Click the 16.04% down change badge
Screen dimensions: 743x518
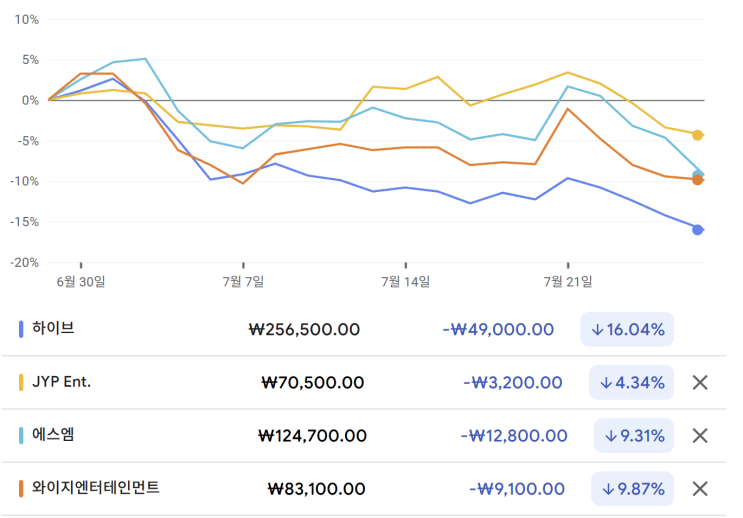pos(627,329)
